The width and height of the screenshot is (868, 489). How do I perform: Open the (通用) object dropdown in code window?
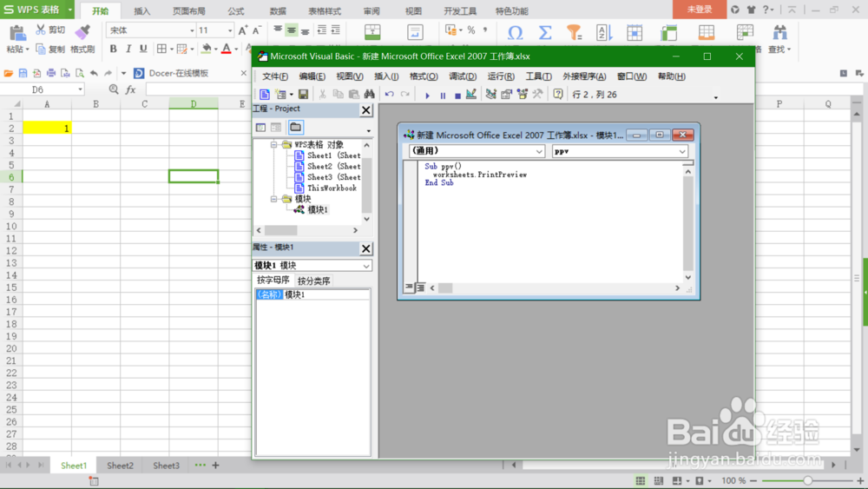539,151
